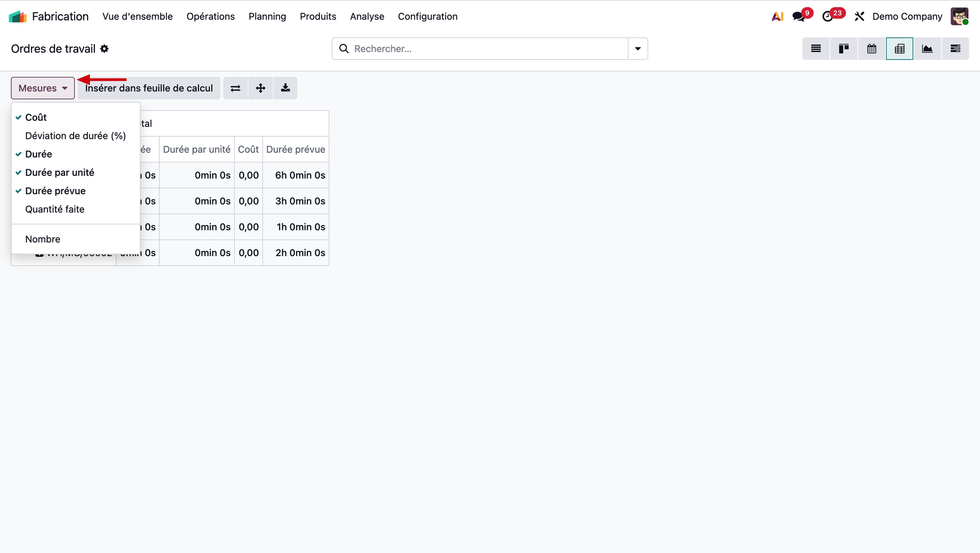This screenshot has height=553, width=980.
Task: Open the Ordres de travail gear menu
Action: point(104,48)
